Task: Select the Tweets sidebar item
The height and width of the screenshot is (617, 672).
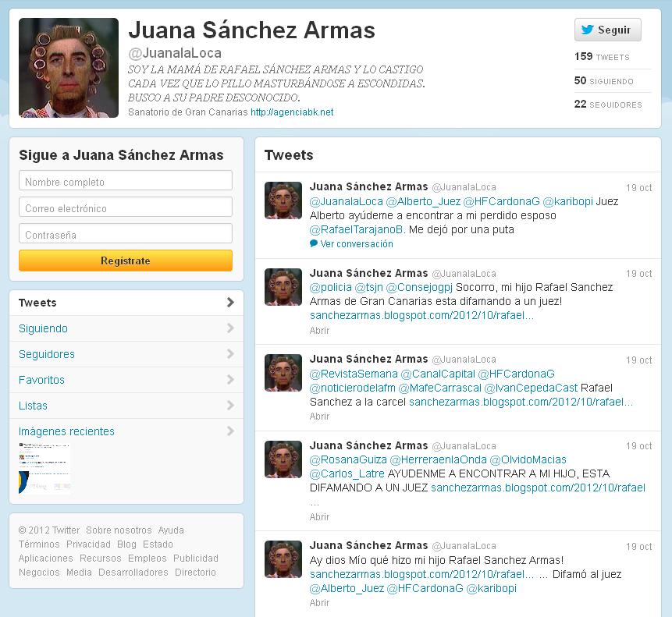Action: click(126, 303)
